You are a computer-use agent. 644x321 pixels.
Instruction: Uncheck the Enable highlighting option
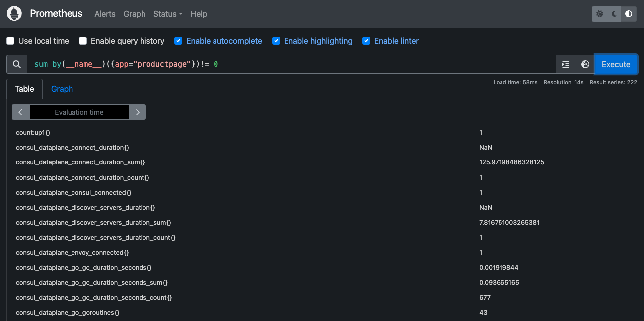(x=276, y=41)
